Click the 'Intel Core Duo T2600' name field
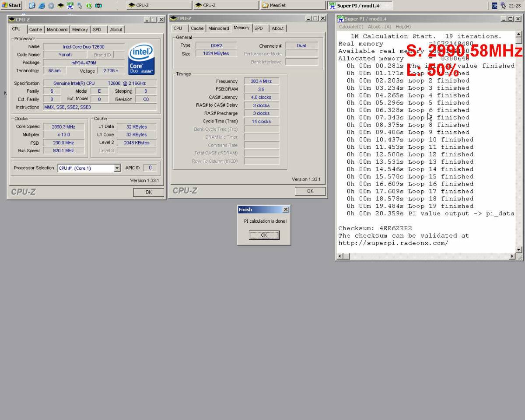 point(84,47)
